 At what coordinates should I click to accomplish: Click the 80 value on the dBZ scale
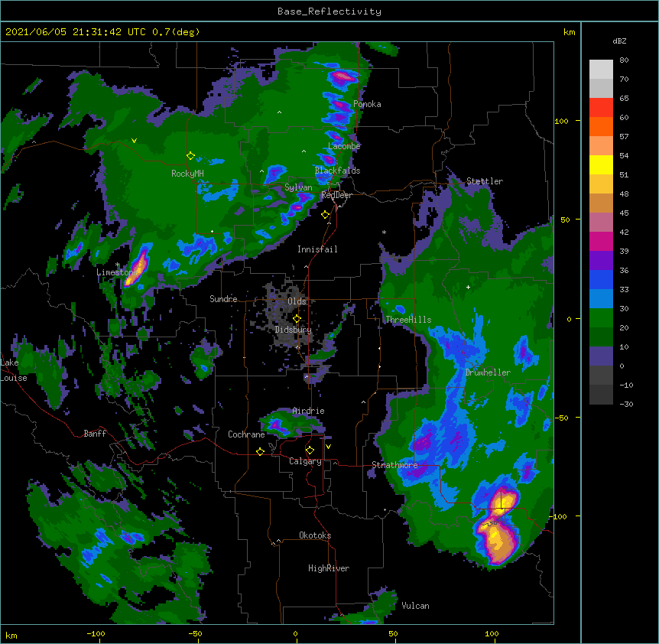click(x=624, y=60)
